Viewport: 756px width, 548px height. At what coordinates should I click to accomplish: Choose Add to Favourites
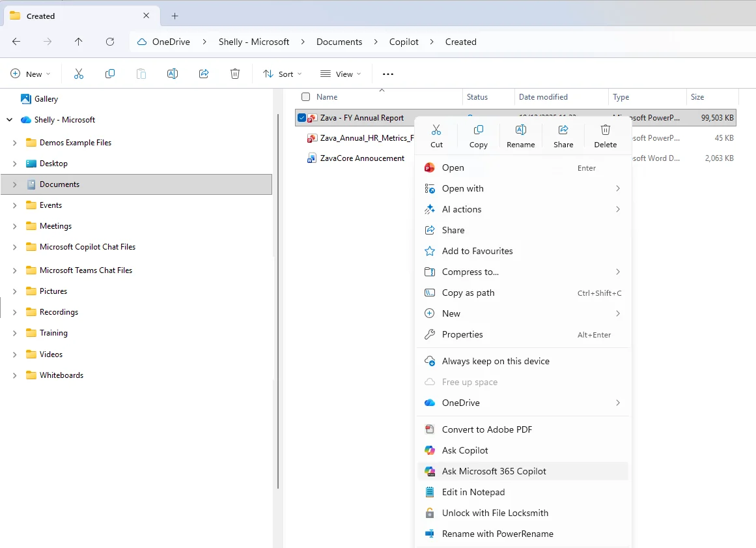pyautogui.click(x=524, y=252)
